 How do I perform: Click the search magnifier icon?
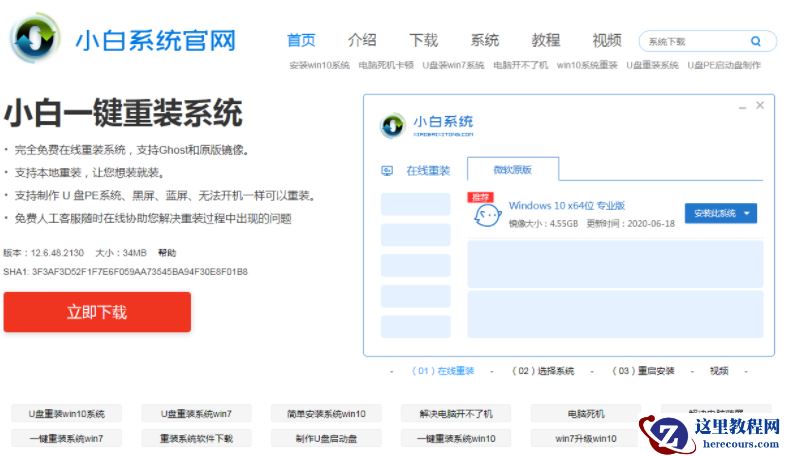point(756,41)
